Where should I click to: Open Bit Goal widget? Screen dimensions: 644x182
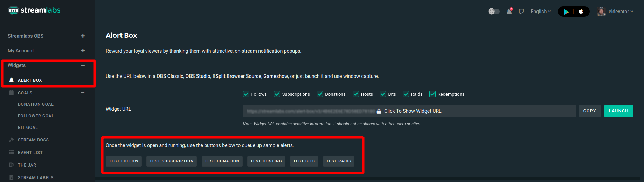tap(28, 128)
